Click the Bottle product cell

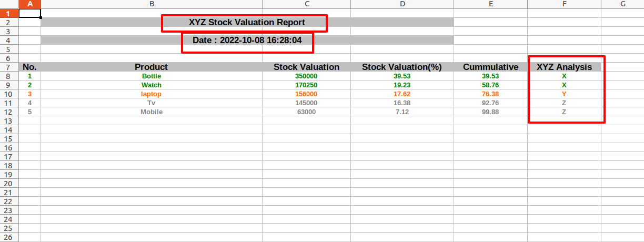pos(152,76)
